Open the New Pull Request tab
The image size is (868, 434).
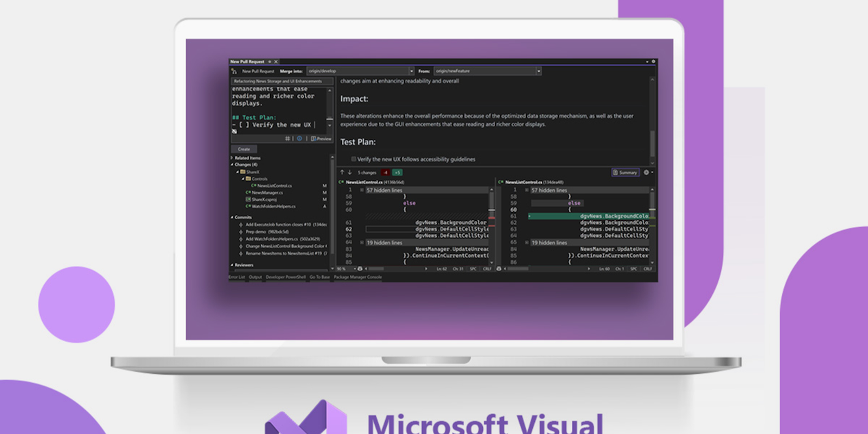pyautogui.click(x=247, y=62)
